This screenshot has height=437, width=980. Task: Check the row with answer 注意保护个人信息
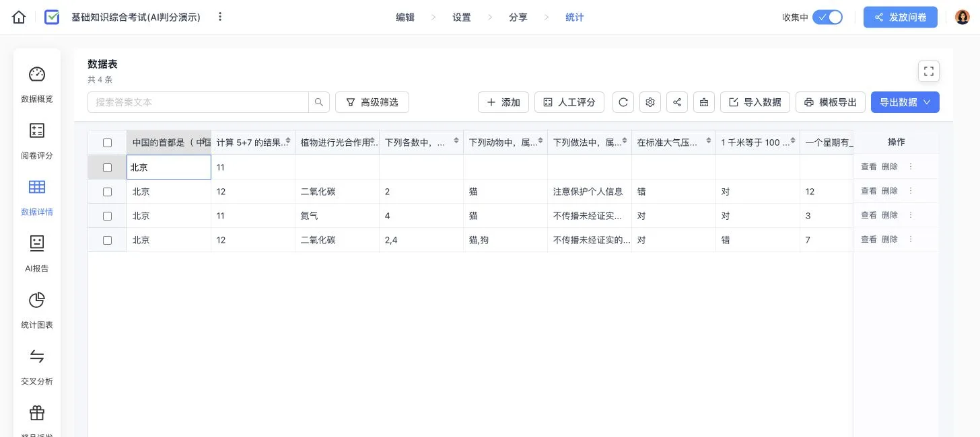[x=107, y=192]
